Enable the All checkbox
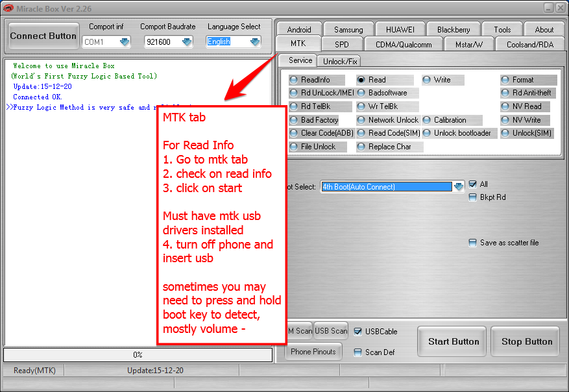 click(x=473, y=184)
